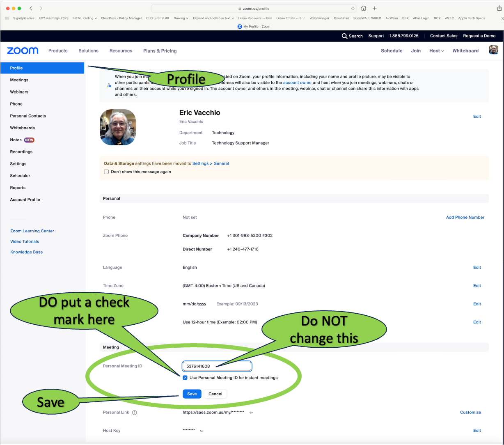Click the Search magnifier in top bar

pos(344,36)
